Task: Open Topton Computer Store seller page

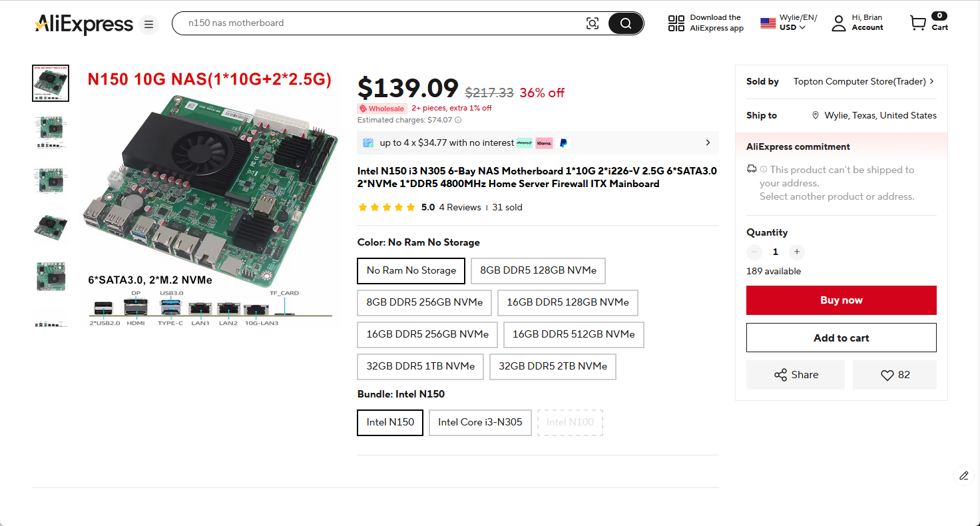Action: (x=863, y=81)
